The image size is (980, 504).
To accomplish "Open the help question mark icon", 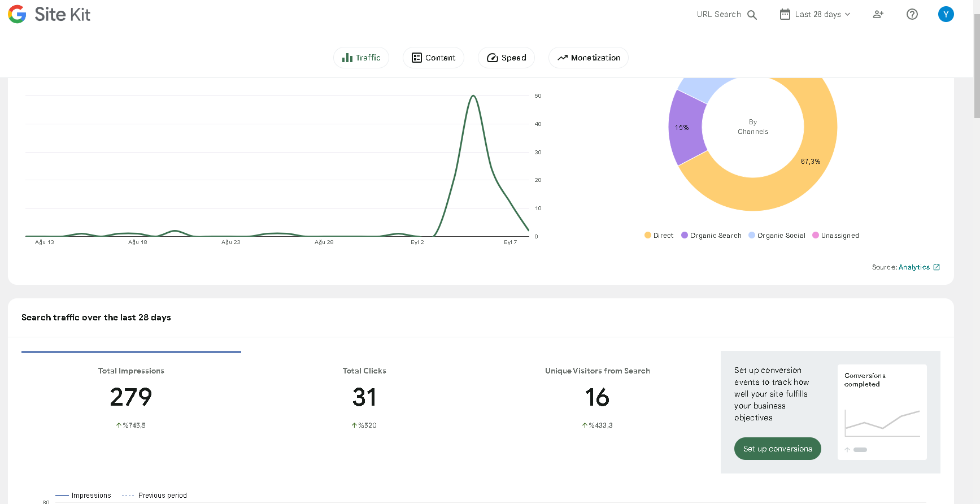I will 912,14.
